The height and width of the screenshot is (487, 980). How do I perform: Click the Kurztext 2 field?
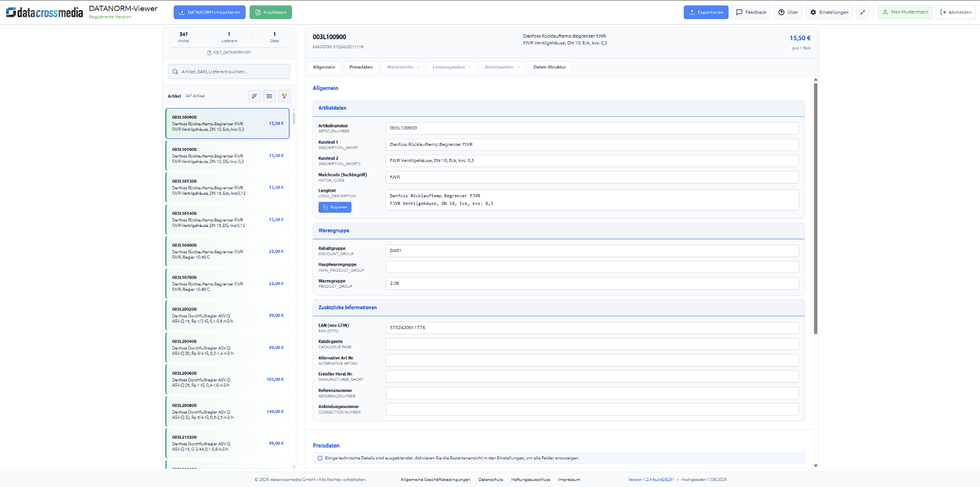pyautogui.click(x=592, y=161)
